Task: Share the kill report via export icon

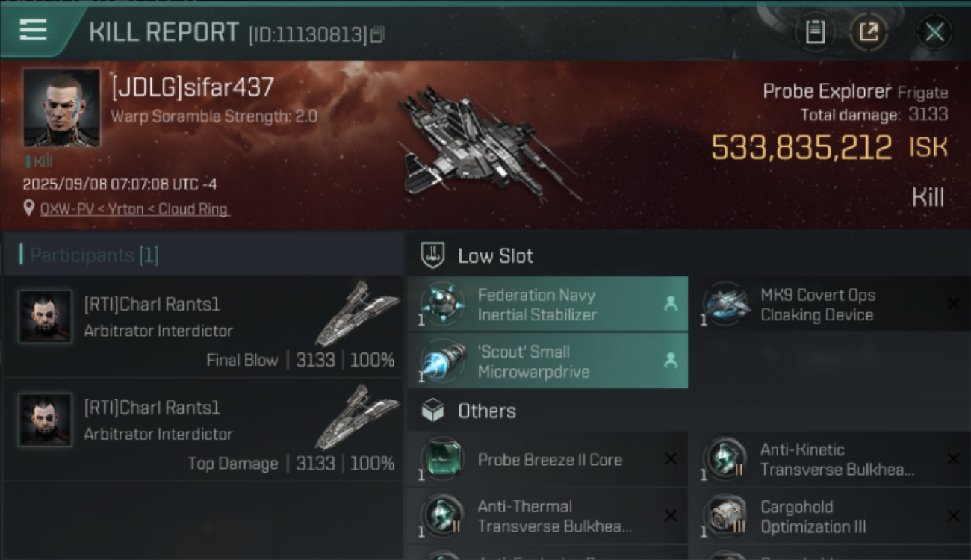Action: [x=869, y=32]
